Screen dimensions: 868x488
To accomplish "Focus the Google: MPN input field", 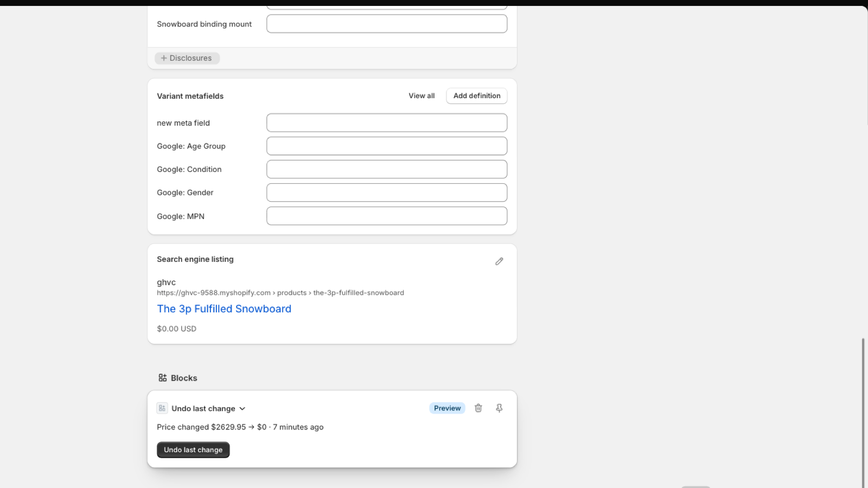I will point(387,216).
